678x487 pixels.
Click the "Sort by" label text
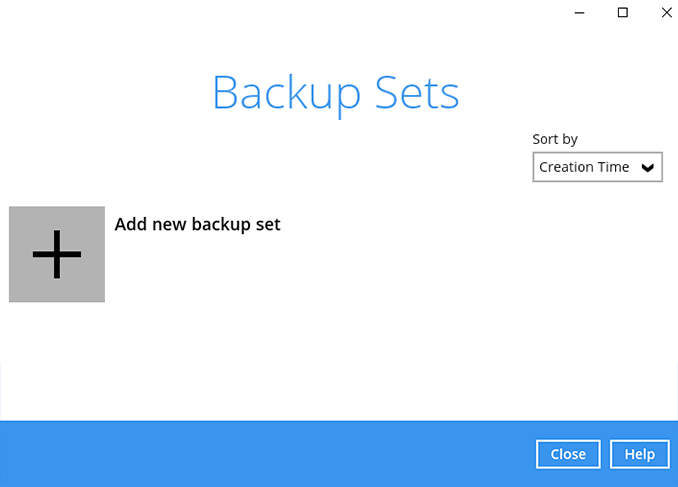555,140
